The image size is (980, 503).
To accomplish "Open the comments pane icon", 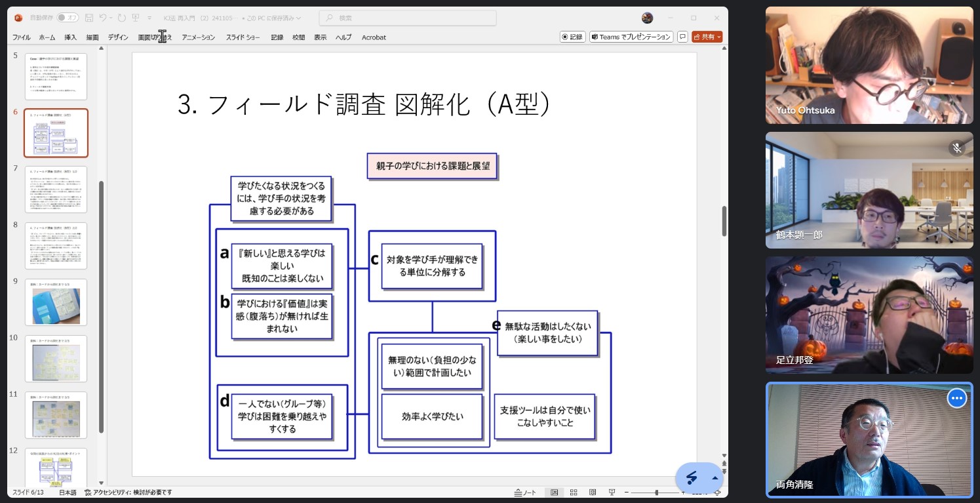I will pos(682,37).
